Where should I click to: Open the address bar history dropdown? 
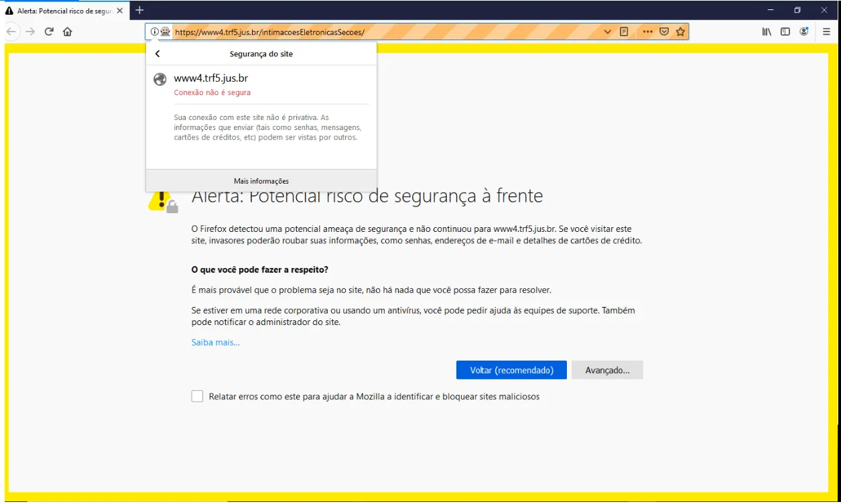608,31
